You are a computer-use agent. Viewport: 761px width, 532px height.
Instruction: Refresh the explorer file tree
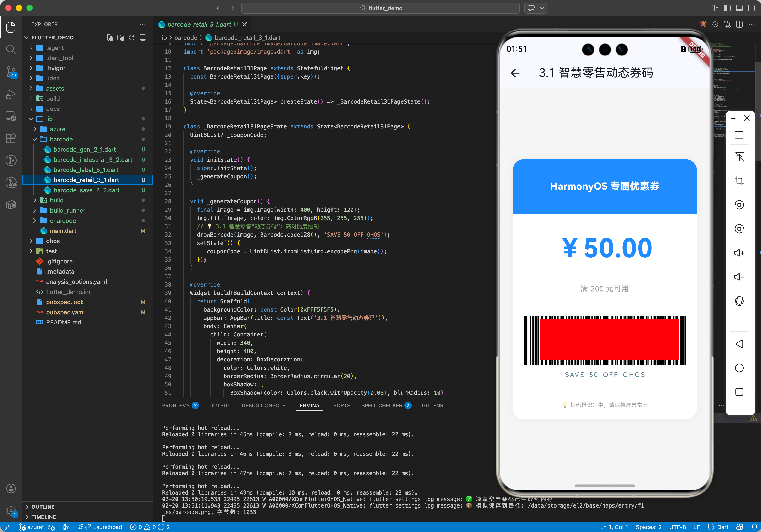[132, 37]
